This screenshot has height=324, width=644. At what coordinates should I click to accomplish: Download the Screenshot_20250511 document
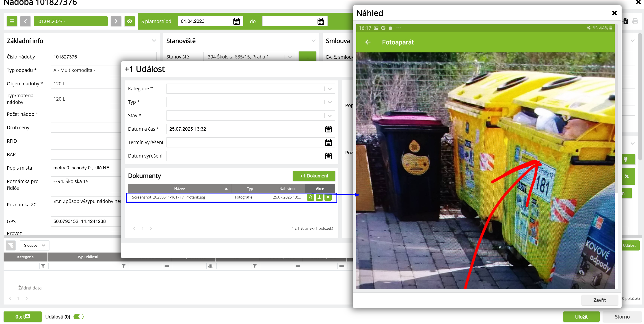click(319, 197)
